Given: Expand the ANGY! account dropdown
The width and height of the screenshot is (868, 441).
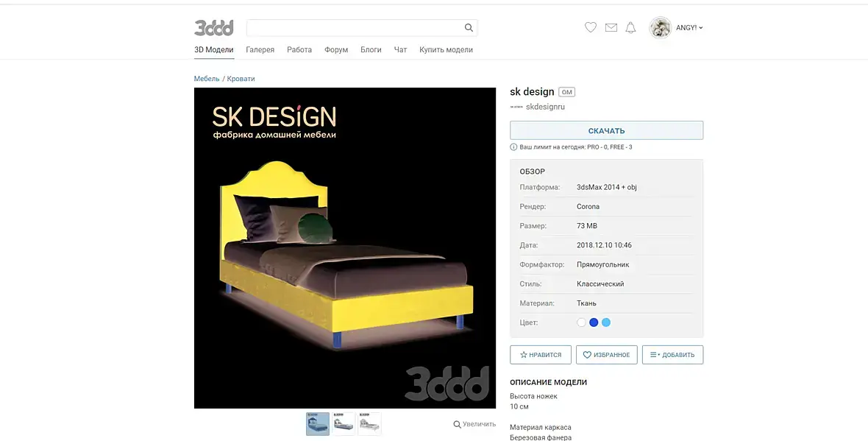Looking at the screenshot, I should point(689,28).
